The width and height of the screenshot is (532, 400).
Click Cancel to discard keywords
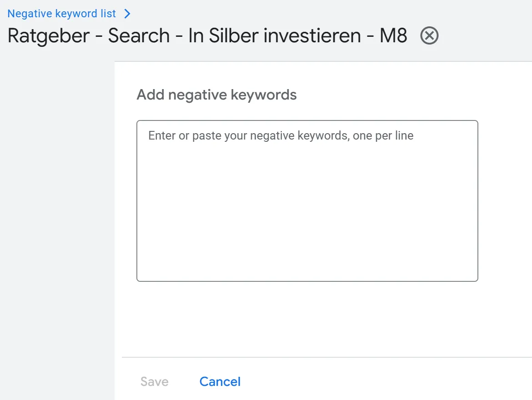[x=220, y=381]
